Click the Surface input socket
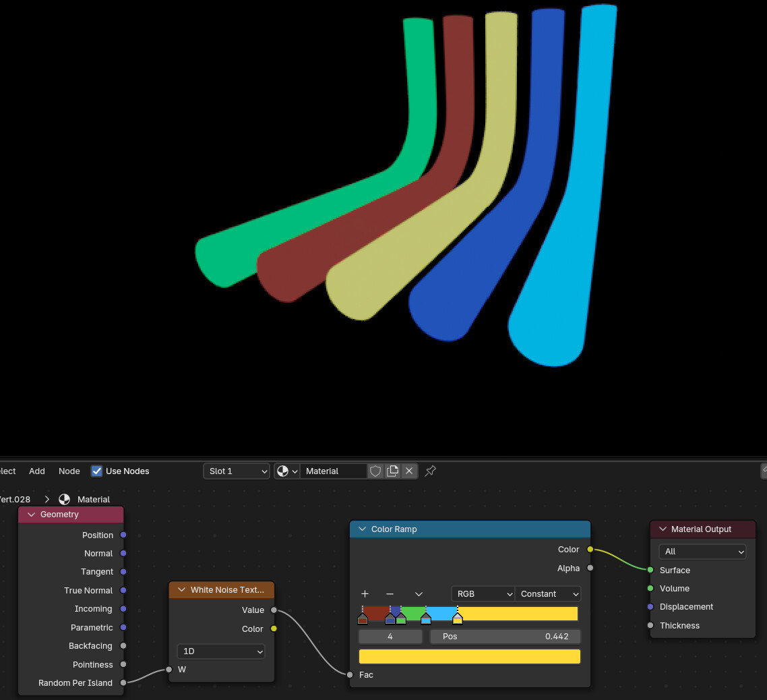Viewport: 767px width, 700px height. coord(650,570)
